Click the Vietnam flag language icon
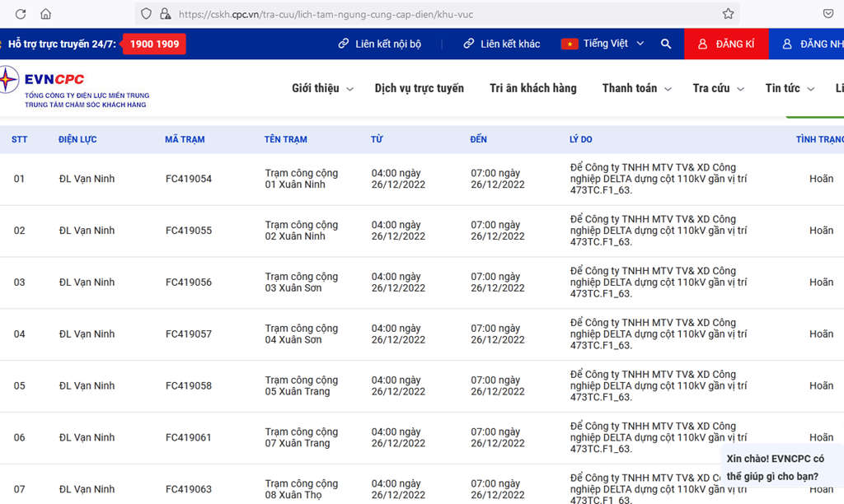Screen dimensions: 844x504 [570, 44]
